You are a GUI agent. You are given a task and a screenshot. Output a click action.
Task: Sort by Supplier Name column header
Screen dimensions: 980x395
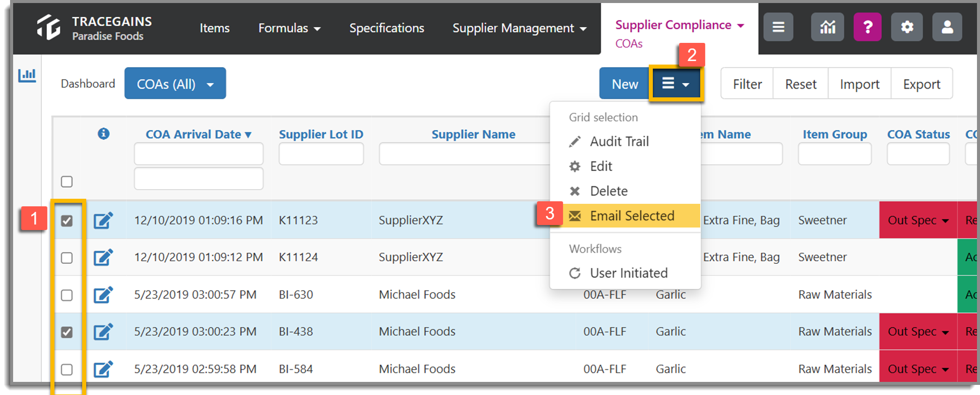coord(473,134)
